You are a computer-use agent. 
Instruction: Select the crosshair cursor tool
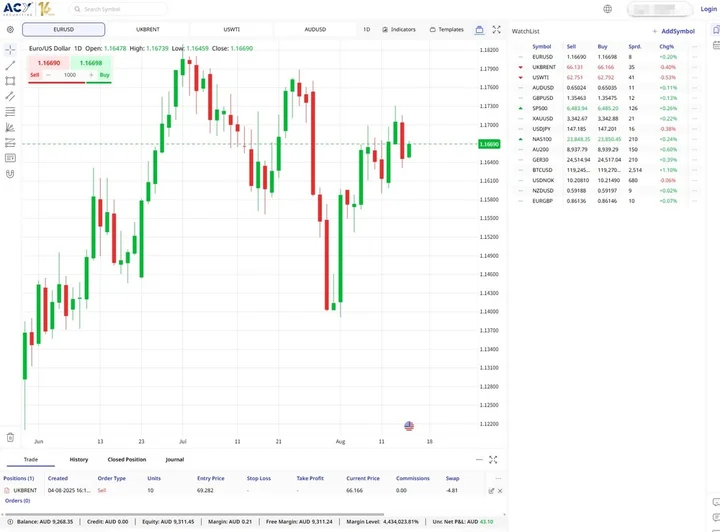tap(10, 49)
